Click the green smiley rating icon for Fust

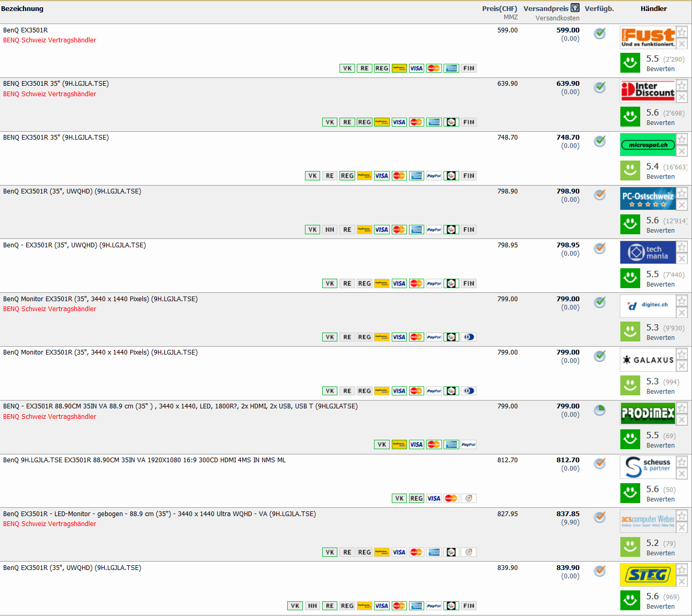point(630,63)
